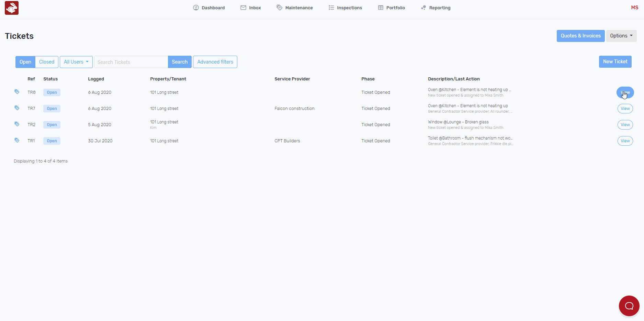This screenshot has width=644, height=321.
Task: Click the TR8 reference text
Action: [32, 92]
